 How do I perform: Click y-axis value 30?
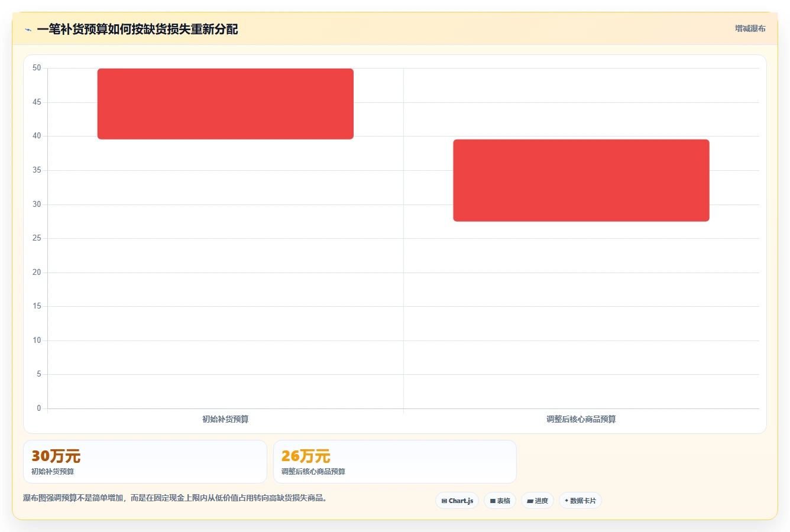coord(37,205)
